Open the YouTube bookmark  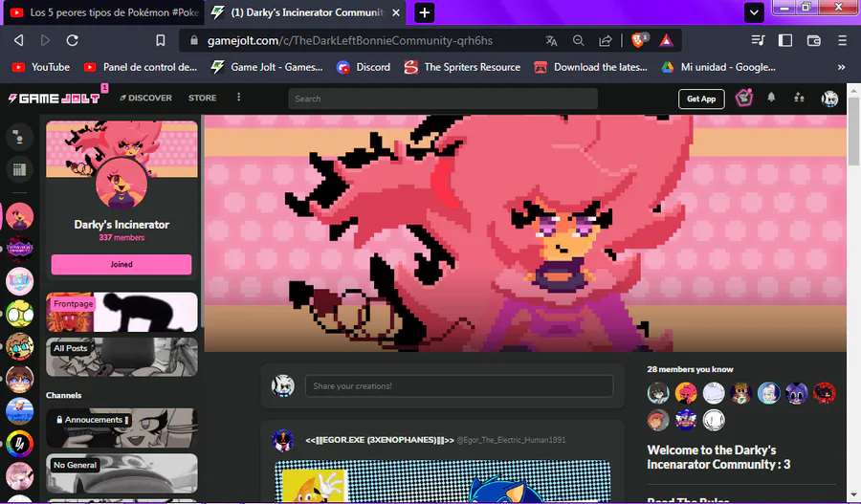coord(41,67)
